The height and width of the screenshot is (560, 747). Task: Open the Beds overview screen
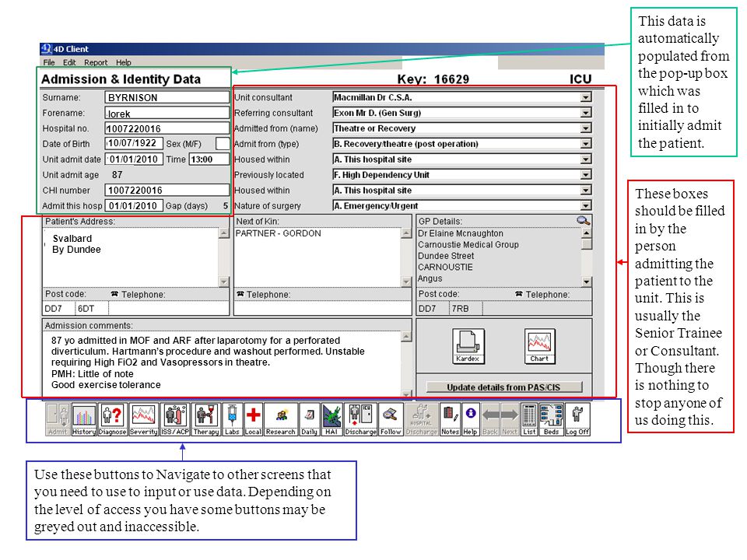[x=551, y=419]
